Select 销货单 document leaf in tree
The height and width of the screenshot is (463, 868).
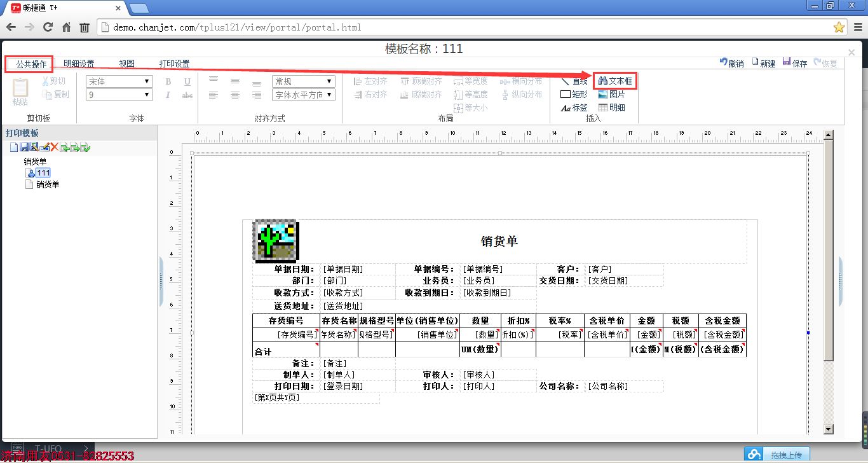click(x=48, y=184)
